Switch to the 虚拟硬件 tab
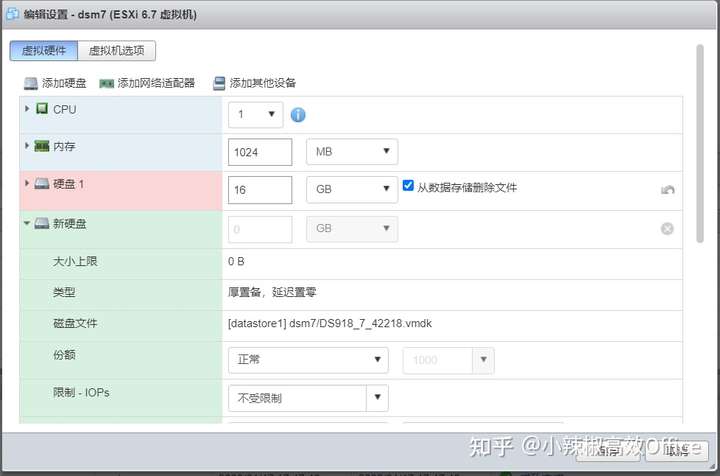The image size is (720, 476). pyautogui.click(x=44, y=50)
